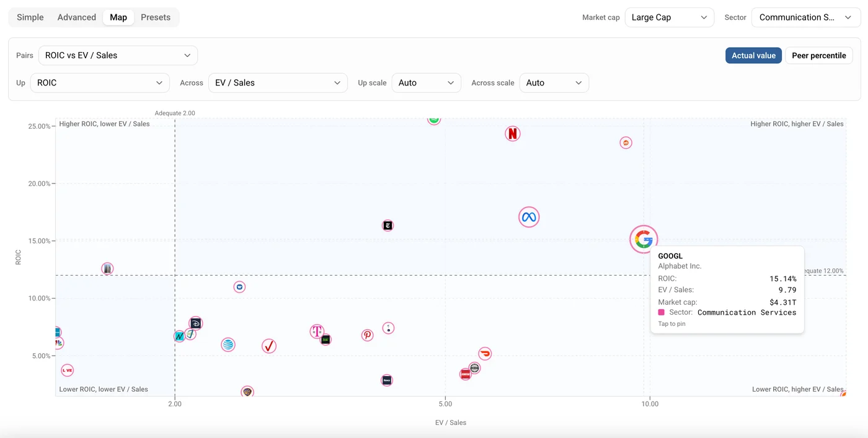Open the Market cap Large Cap dropdown
This screenshot has width=868, height=438.
(670, 17)
